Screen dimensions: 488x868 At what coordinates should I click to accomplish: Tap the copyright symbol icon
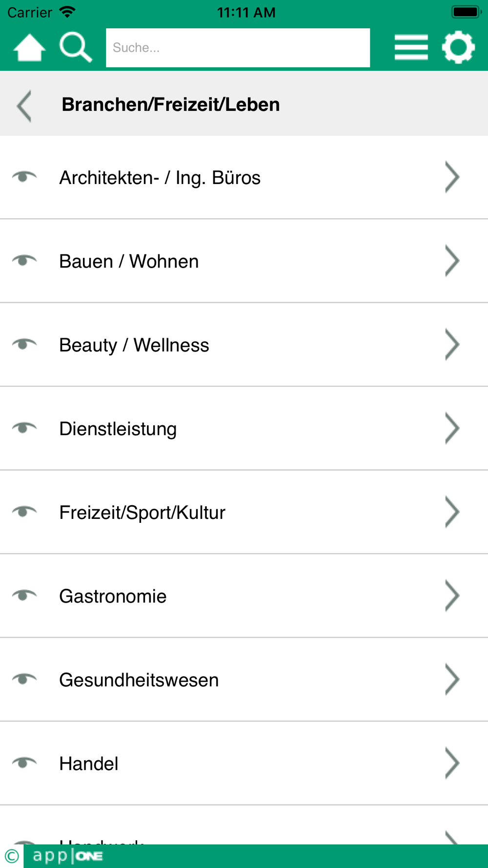pos(12,856)
